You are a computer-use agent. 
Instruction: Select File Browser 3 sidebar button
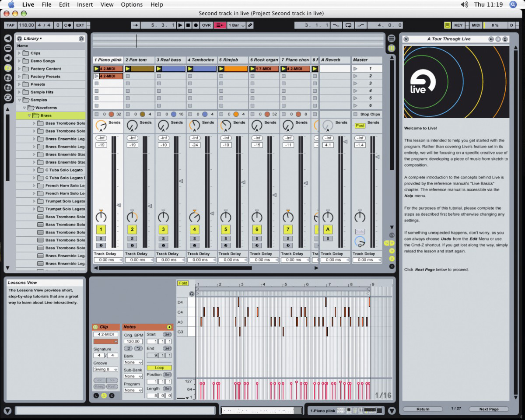8,87
